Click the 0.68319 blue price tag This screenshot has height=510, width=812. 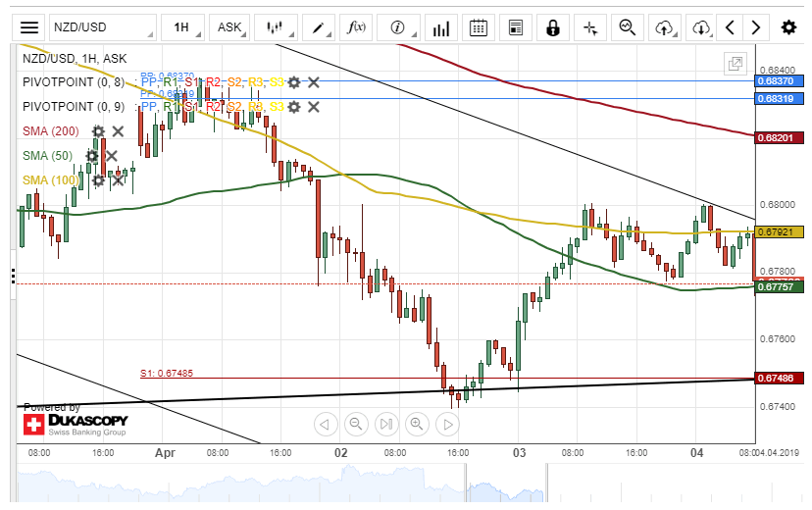coord(779,99)
